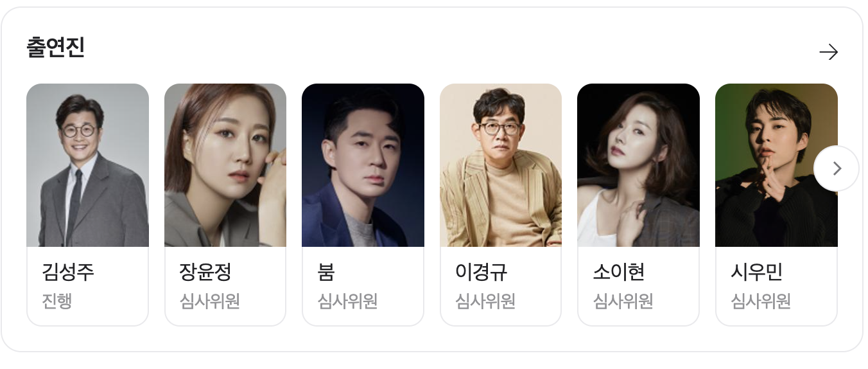Open the photo above the name 이경규
Viewport: 868px width, 369px height.
click(x=501, y=165)
